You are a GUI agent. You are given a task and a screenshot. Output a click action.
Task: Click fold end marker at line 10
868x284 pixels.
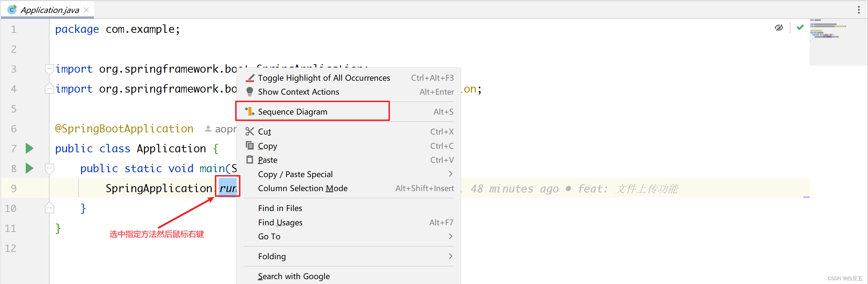50,208
